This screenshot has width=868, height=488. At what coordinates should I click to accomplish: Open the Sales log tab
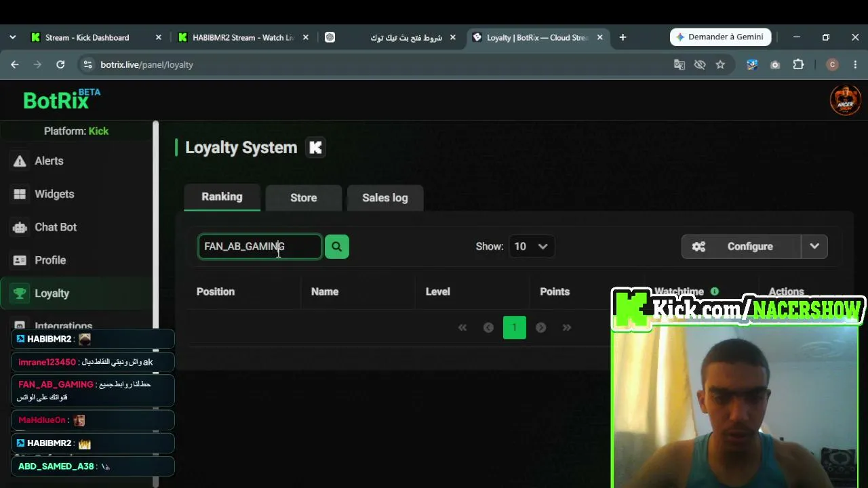[x=385, y=198]
